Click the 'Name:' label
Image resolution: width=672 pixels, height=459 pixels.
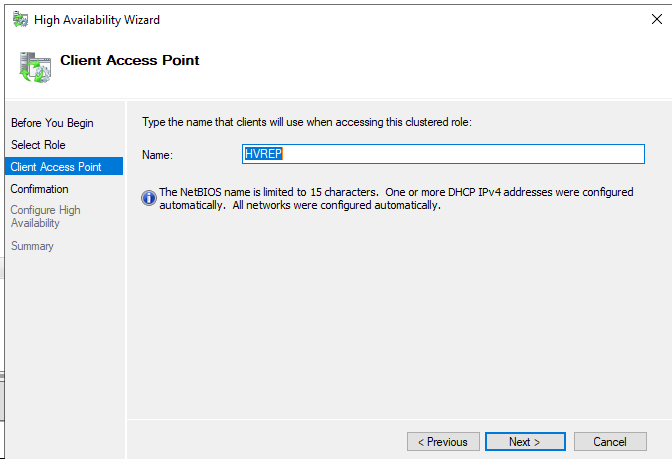[157, 155]
